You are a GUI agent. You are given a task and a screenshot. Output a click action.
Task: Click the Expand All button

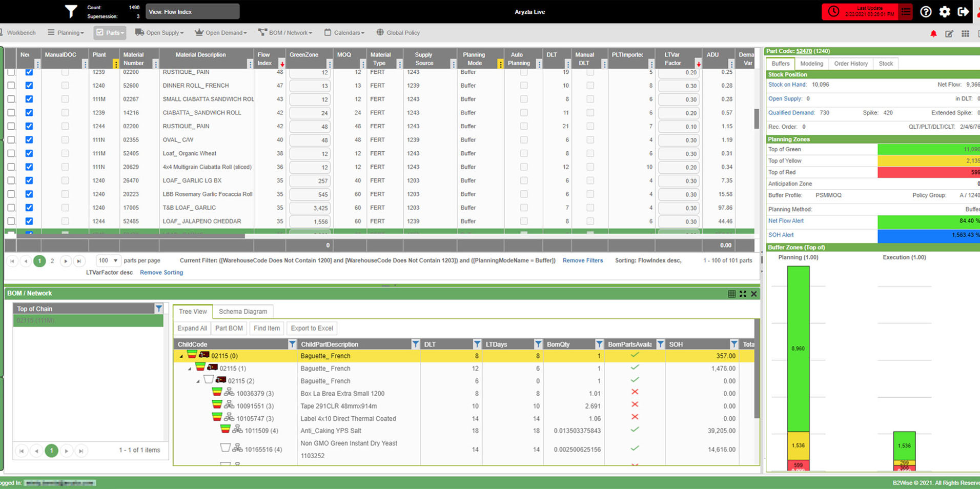(192, 329)
